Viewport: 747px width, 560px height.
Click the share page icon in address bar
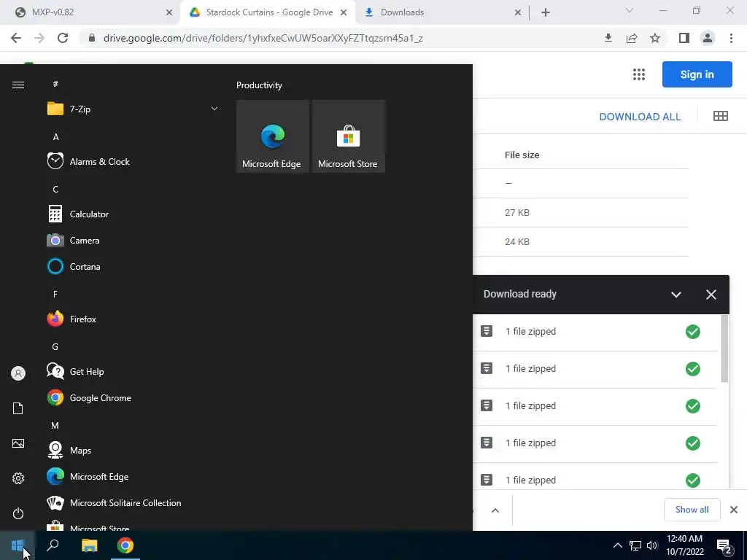632,38
